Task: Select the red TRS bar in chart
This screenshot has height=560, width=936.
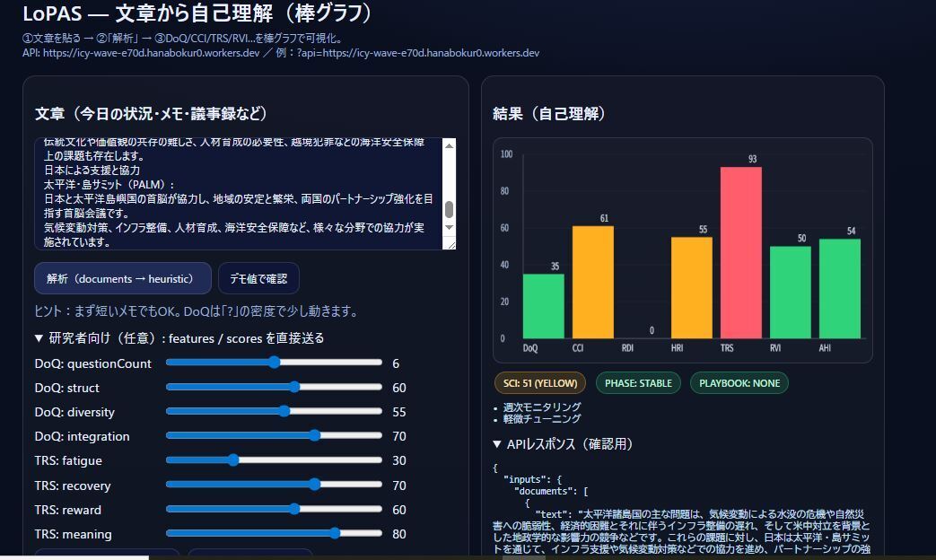Action: click(740, 252)
